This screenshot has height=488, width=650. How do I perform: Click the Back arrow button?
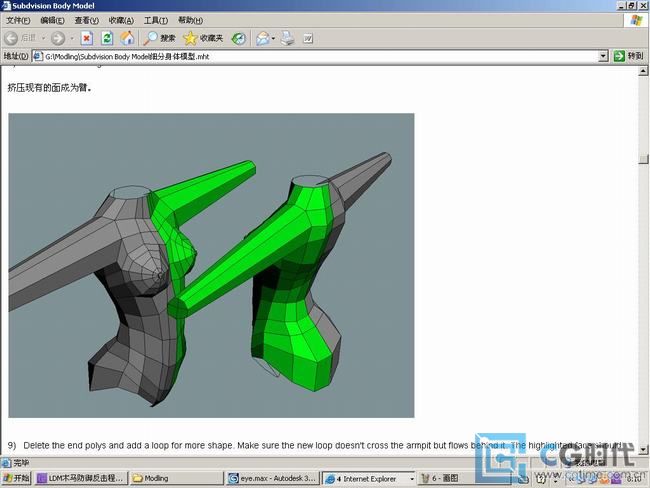pos(12,39)
